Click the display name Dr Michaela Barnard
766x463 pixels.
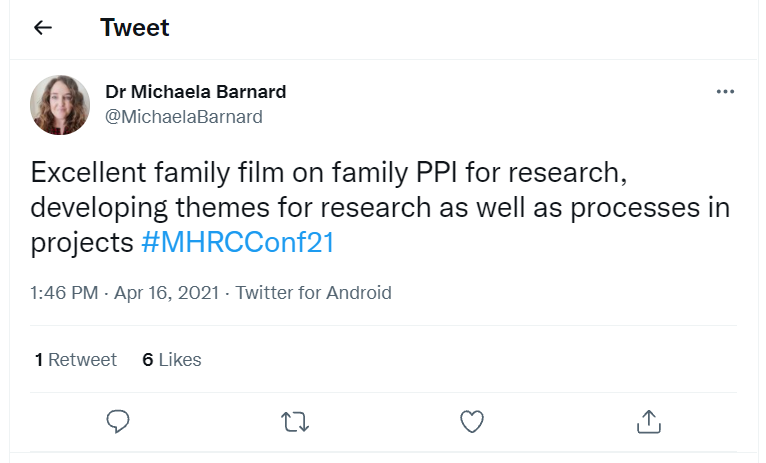pyautogui.click(x=196, y=92)
